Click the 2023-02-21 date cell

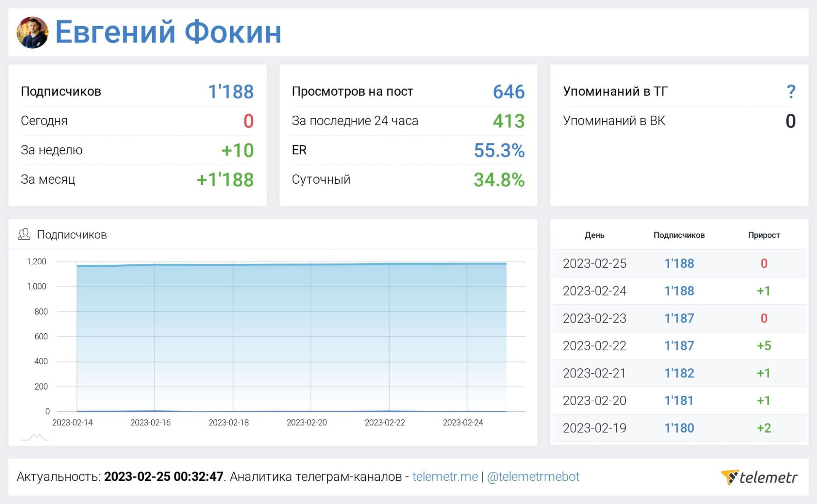tap(594, 373)
